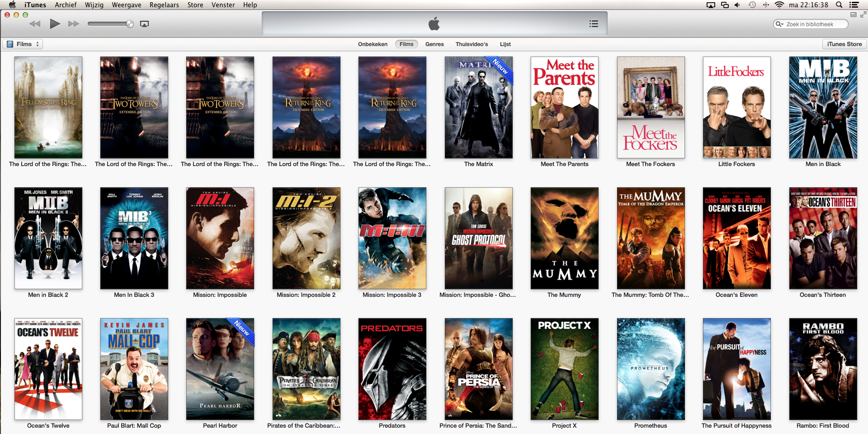Toggle full screen arrows icon
This screenshot has height=434, width=868.
(863, 14)
